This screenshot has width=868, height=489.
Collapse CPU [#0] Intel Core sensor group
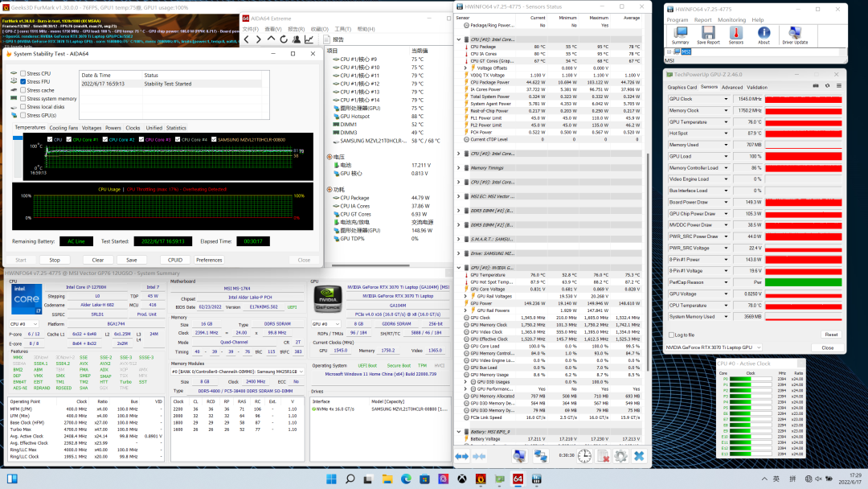coord(459,40)
